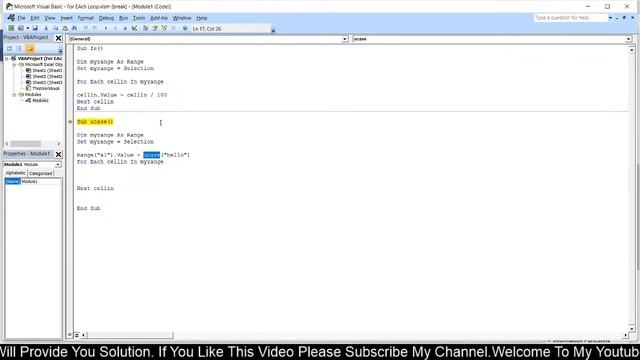This screenshot has height=360, width=640.
Task: Open the View menu
Action: coord(50,18)
